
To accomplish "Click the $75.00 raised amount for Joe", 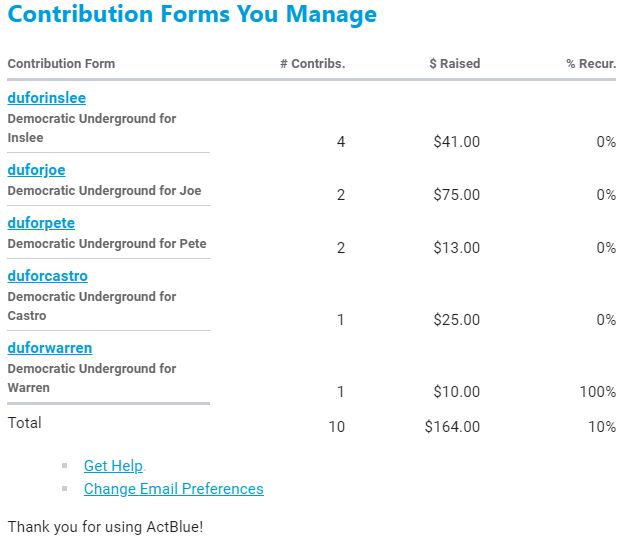I will coord(456,195).
